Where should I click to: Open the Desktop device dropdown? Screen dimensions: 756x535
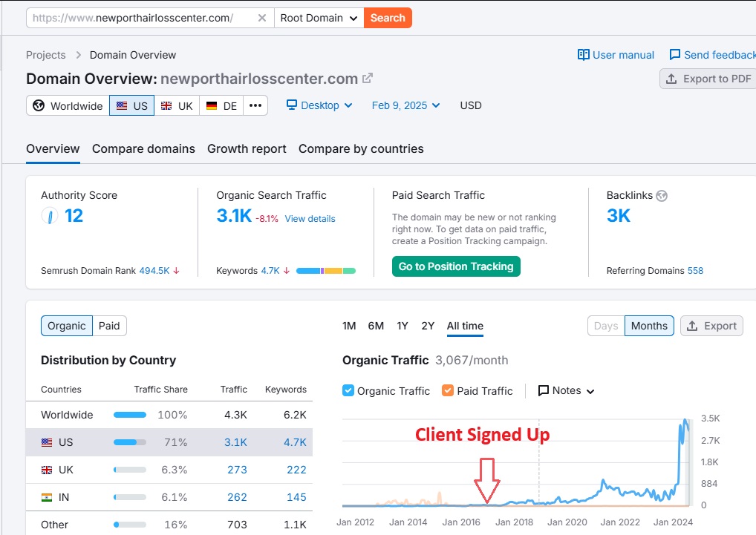(319, 105)
